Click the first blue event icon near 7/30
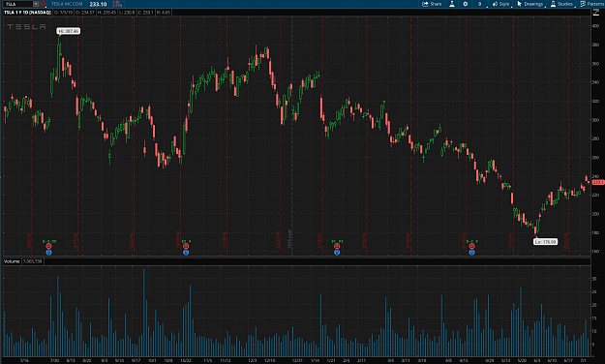This screenshot has width=605, height=364. [x=48, y=253]
